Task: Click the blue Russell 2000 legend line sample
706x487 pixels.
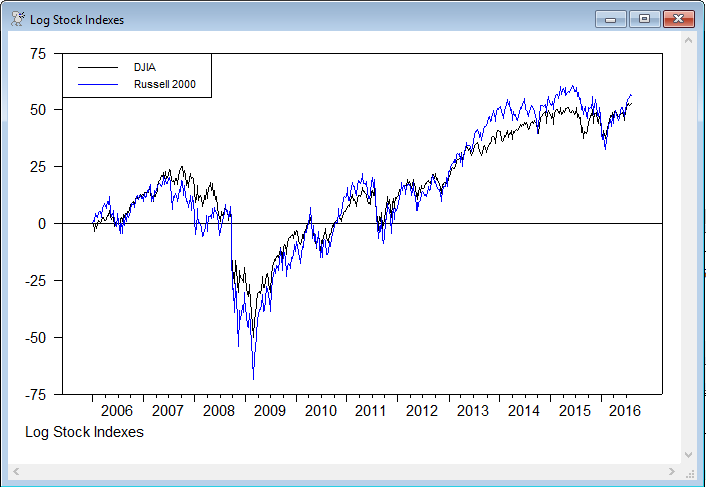Action: (99, 85)
